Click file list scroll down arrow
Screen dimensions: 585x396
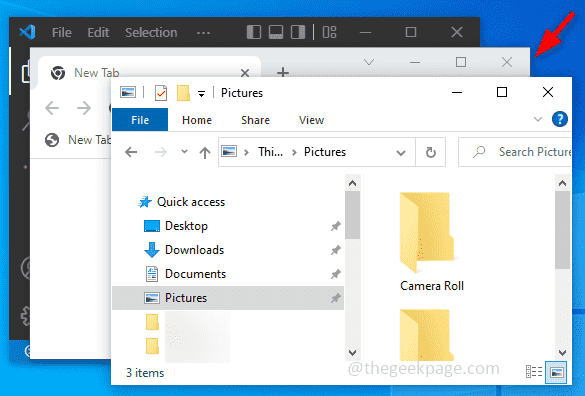[562, 352]
